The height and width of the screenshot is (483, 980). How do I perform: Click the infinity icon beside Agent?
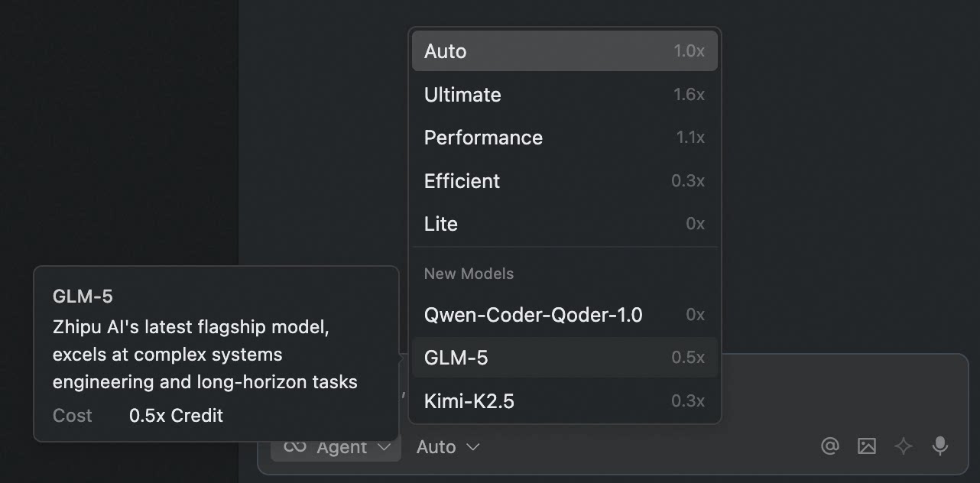pos(295,446)
